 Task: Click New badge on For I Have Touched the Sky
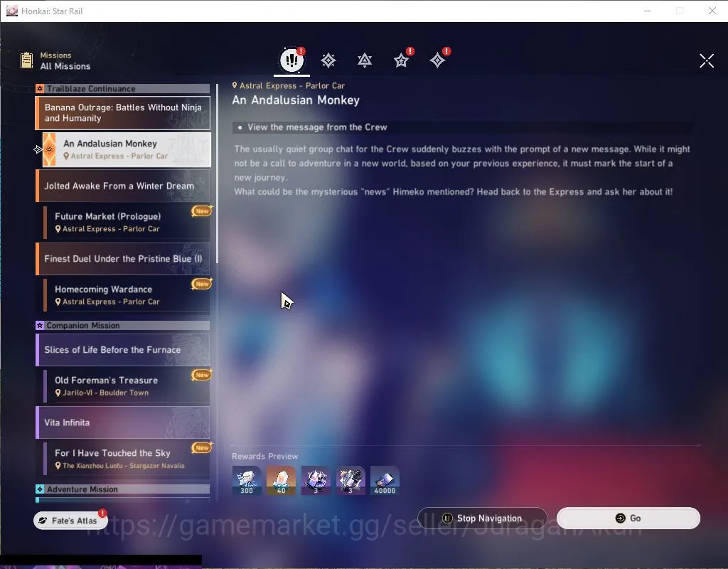202,448
